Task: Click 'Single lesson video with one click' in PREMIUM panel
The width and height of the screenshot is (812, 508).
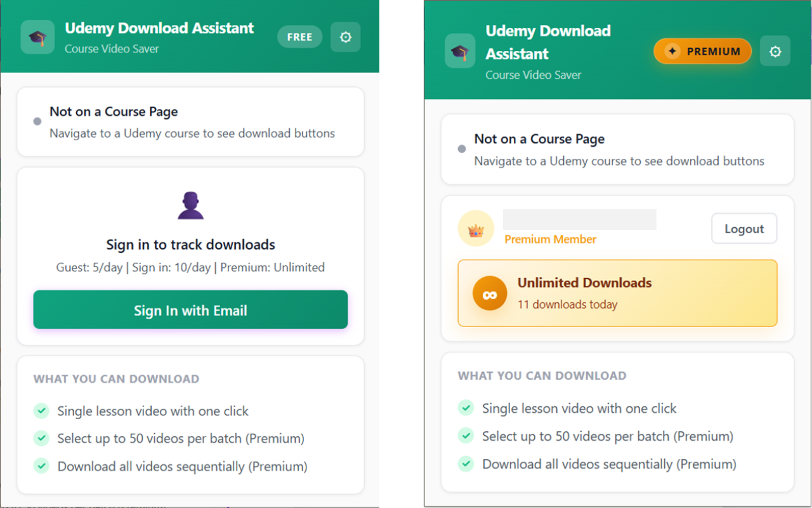Action: tap(579, 408)
